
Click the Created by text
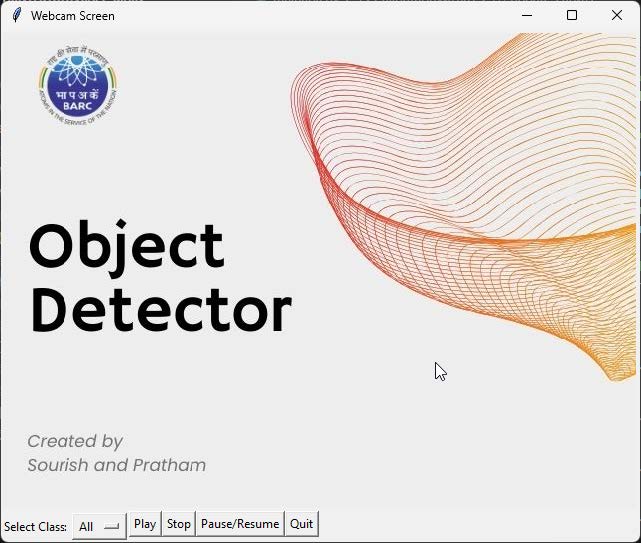(75, 442)
